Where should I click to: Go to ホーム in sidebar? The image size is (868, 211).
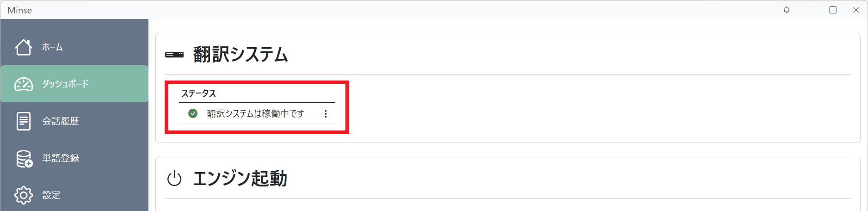coord(52,47)
